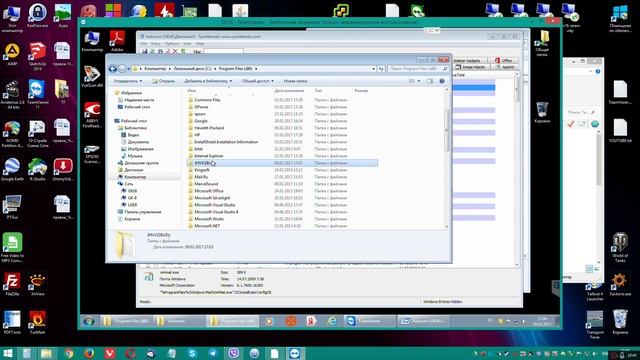Screen dimensions: 640x360
Task: Open the YOUTUBE.txt file on local desktop
Action: click(x=620, y=131)
